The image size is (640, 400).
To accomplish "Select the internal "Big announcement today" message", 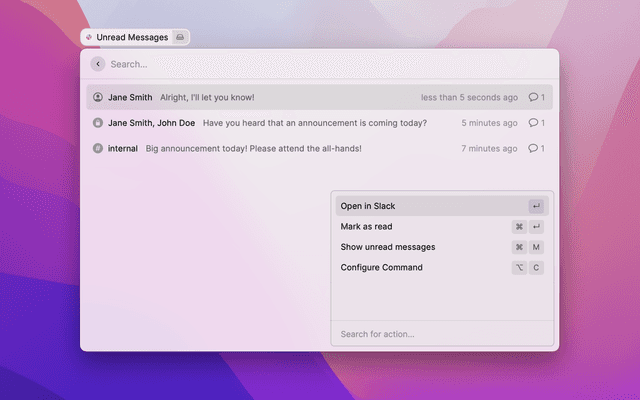I will click(253, 148).
